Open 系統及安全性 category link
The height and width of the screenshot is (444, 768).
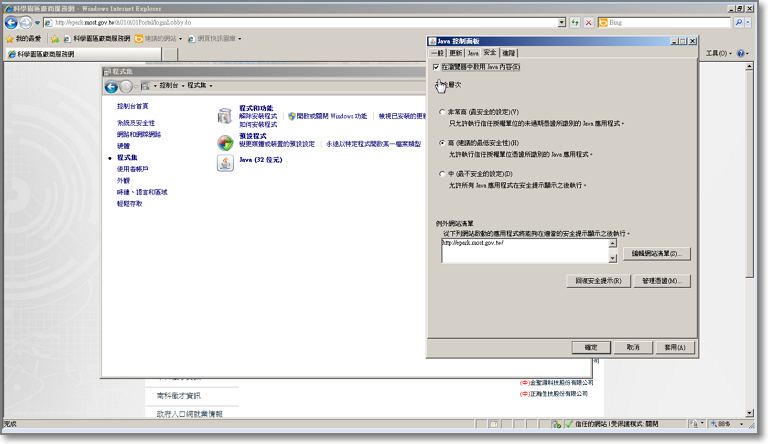136,123
